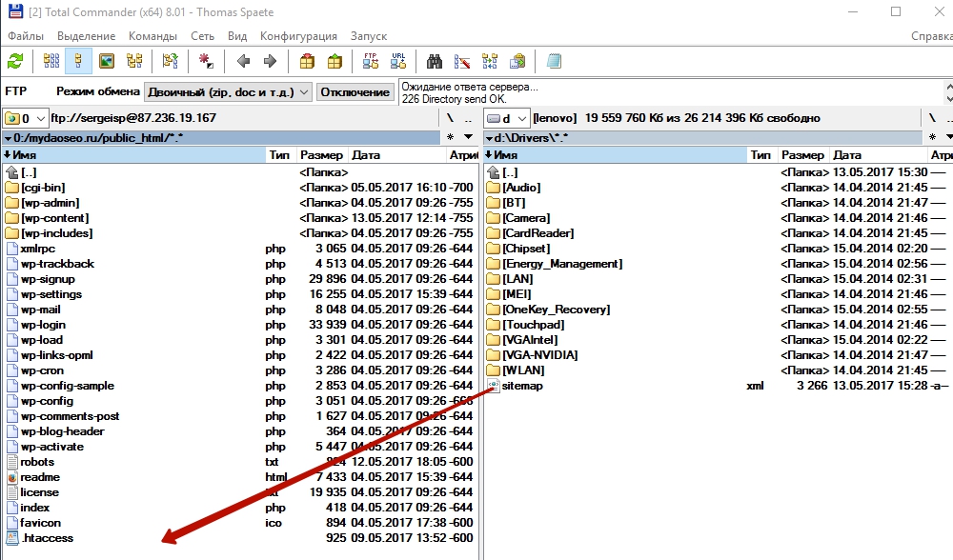Open Запуск menu
This screenshot has width=953, height=560.
pyautogui.click(x=368, y=36)
